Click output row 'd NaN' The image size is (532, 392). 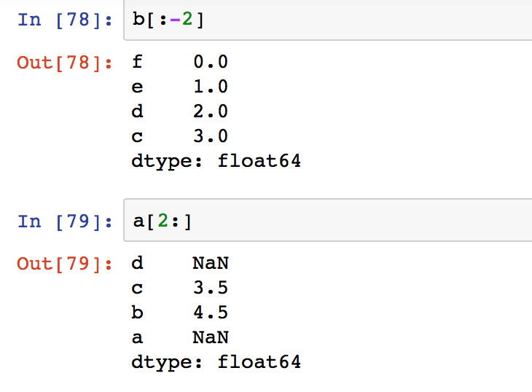(x=180, y=263)
